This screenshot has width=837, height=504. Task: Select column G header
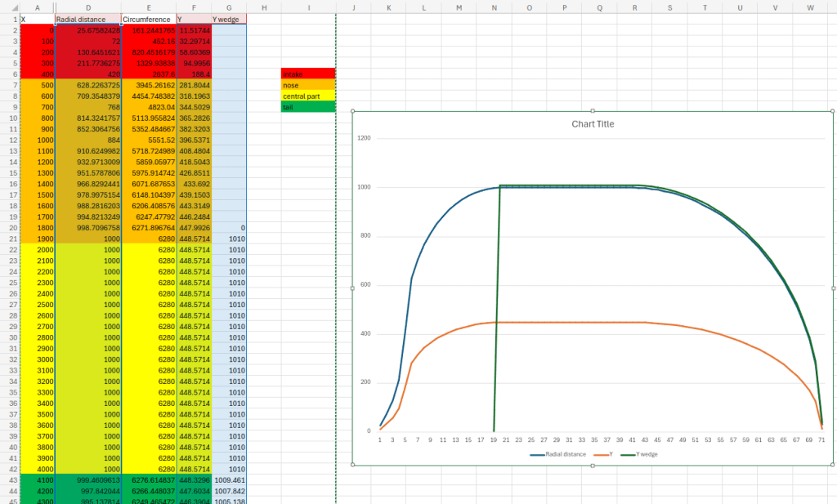tap(230, 7)
